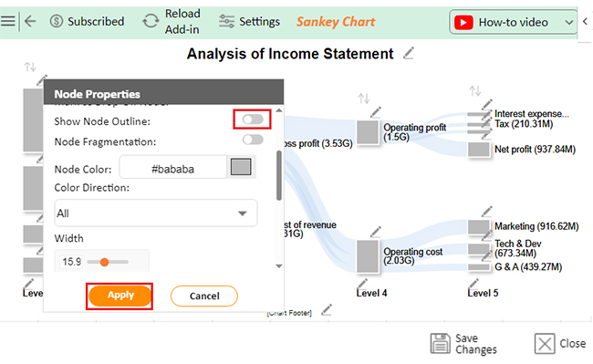Screen dimensions: 593x364
Task: Click the panel scrollbar down arrow
Action: point(279,266)
